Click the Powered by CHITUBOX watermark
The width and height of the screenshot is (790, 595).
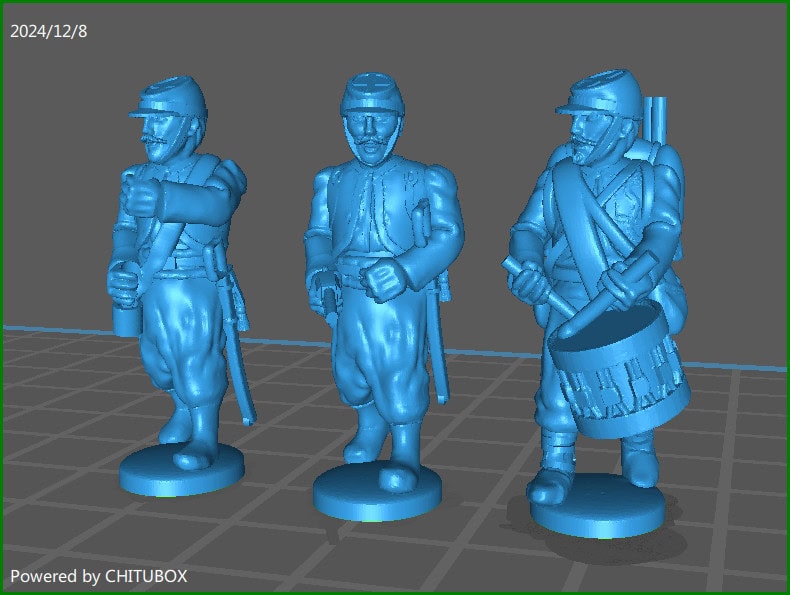(x=98, y=576)
